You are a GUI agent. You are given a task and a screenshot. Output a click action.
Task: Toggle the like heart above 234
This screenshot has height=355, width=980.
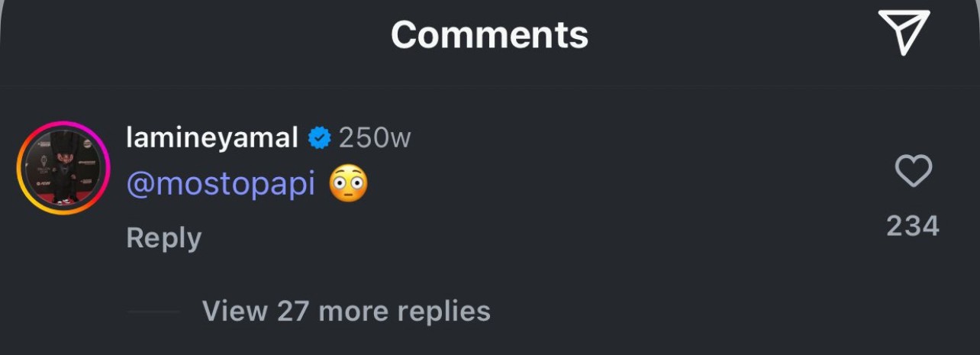tap(913, 170)
